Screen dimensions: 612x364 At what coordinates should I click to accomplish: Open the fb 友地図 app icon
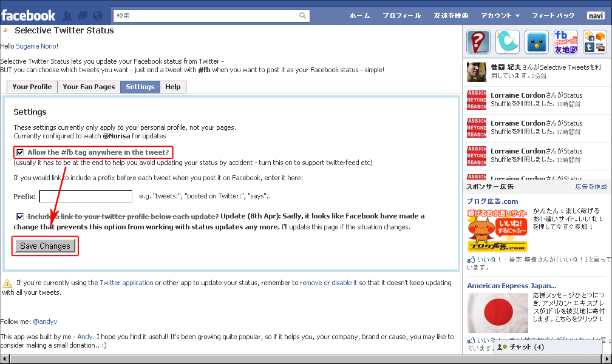pos(566,42)
